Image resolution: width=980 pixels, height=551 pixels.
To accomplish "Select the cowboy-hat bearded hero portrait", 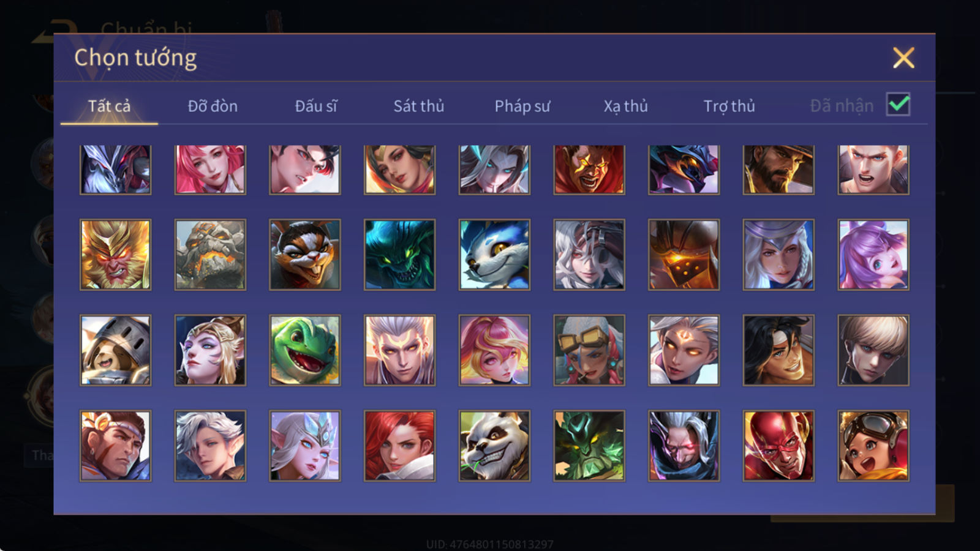I will (778, 170).
